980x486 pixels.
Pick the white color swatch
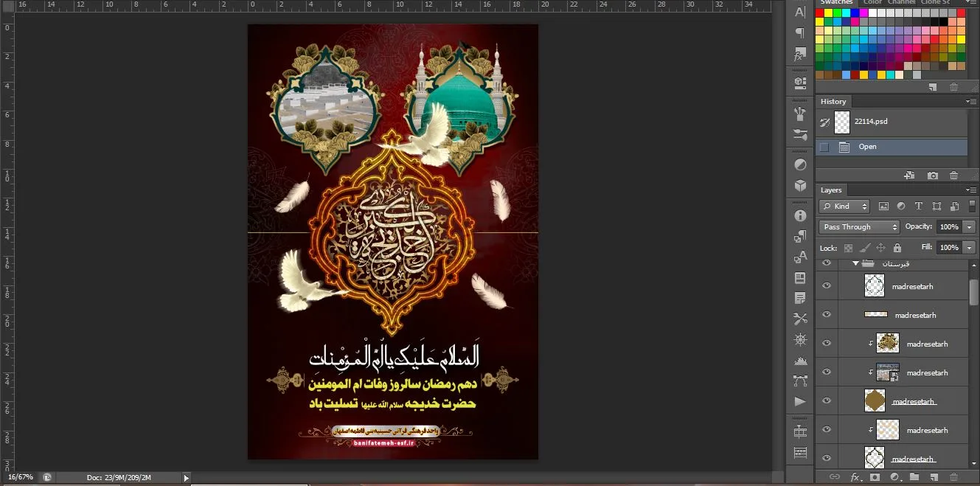[872, 13]
